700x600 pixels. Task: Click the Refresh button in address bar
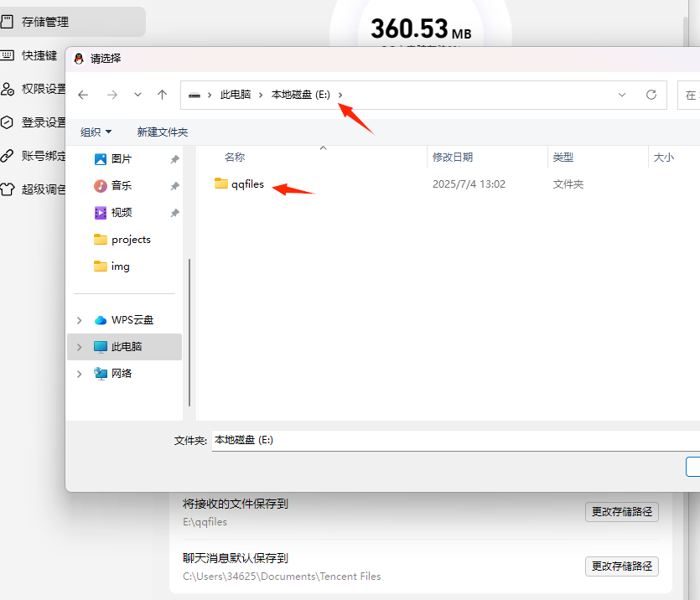tap(651, 95)
